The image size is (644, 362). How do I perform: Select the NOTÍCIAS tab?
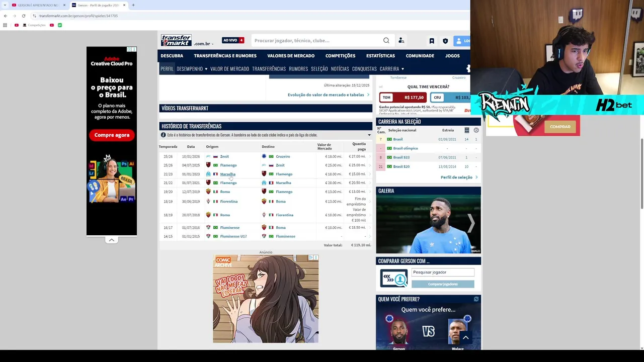(340, 69)
